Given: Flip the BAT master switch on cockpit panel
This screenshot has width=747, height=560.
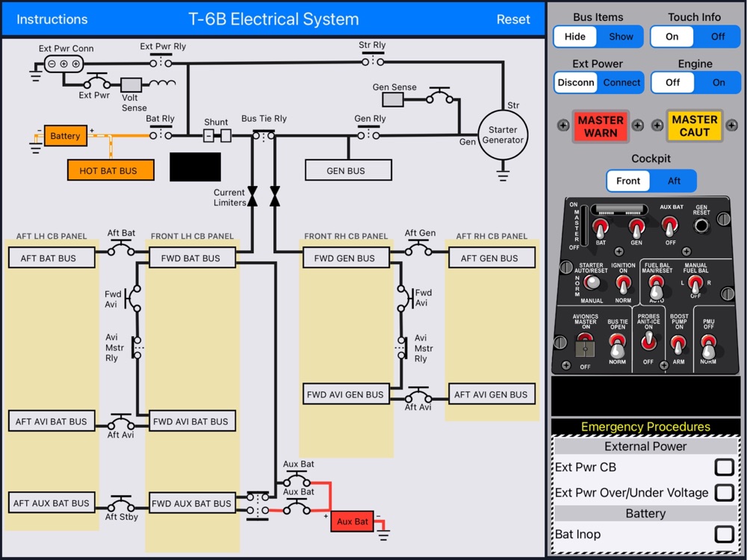Looking at the screenshot, I should click(601, 229).
